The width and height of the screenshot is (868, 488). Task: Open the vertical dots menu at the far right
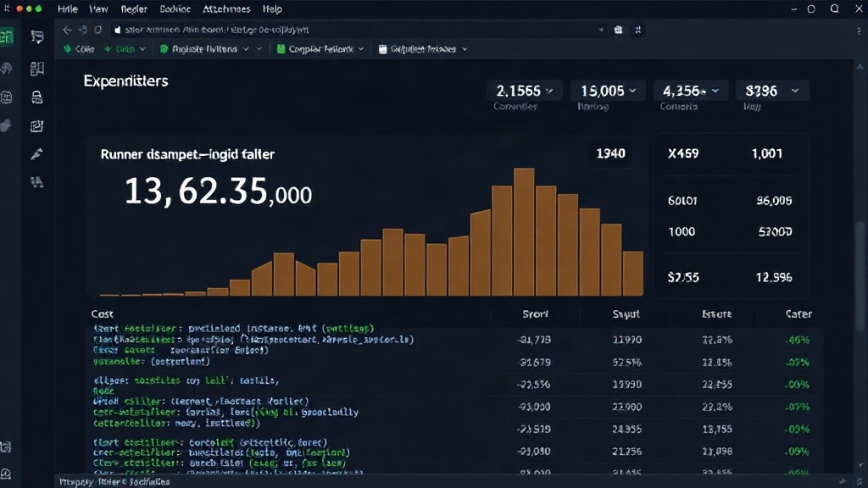[x=859, y=31]
